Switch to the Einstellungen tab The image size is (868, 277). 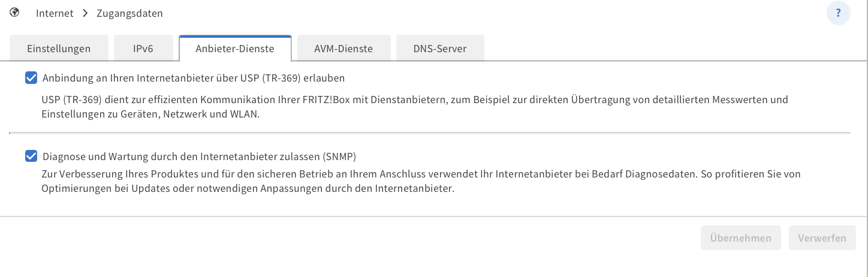(x=59, y=49)
